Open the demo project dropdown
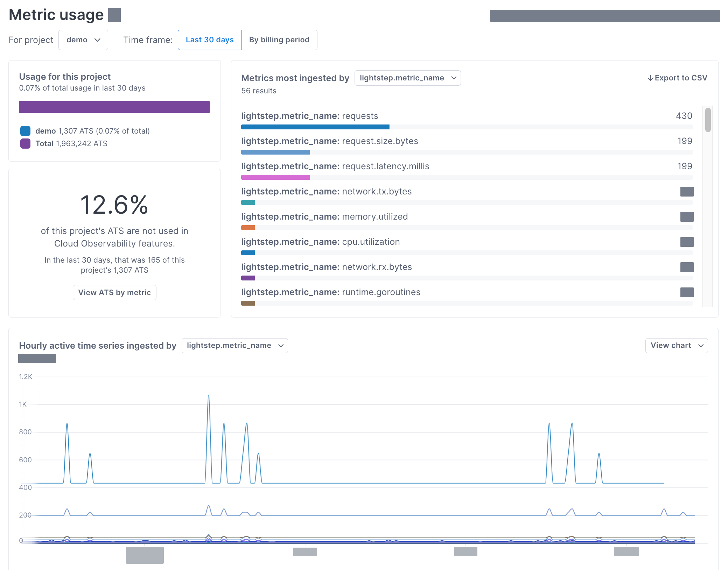This screenshot has height=570, width=728. tap(83, 40)
